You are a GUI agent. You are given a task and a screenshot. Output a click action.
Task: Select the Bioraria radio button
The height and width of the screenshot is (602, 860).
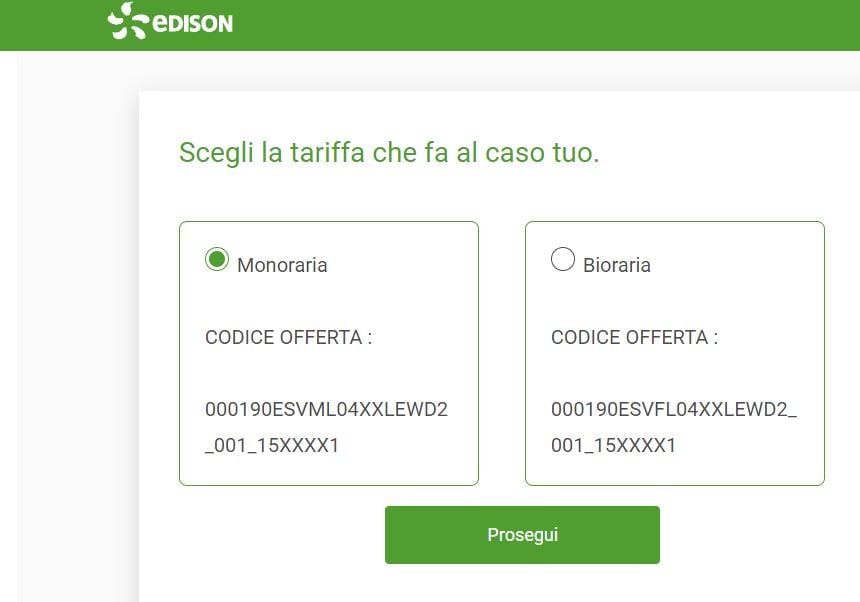coord(563,260)
